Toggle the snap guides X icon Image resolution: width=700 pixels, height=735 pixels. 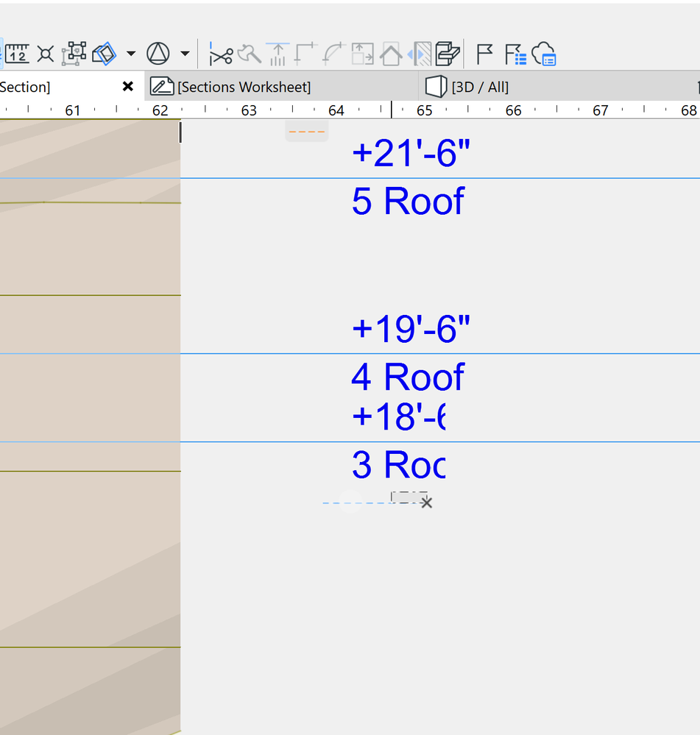point(46,54)
